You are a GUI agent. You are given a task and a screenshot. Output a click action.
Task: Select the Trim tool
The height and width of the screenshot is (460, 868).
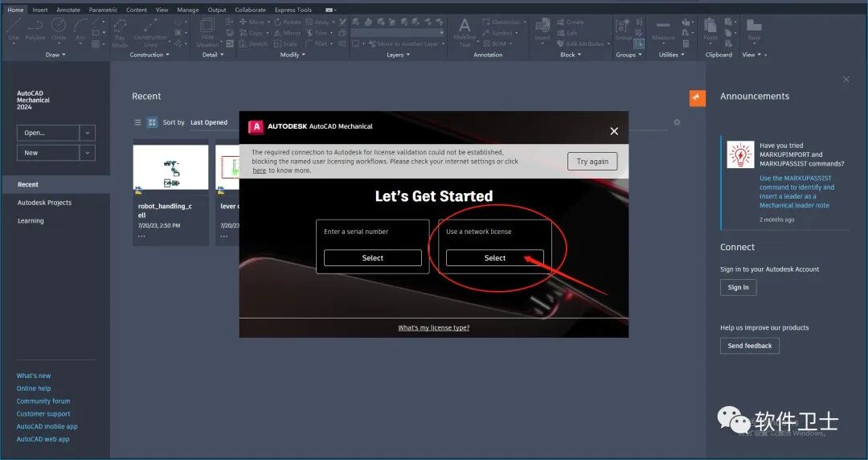point(318,33)
